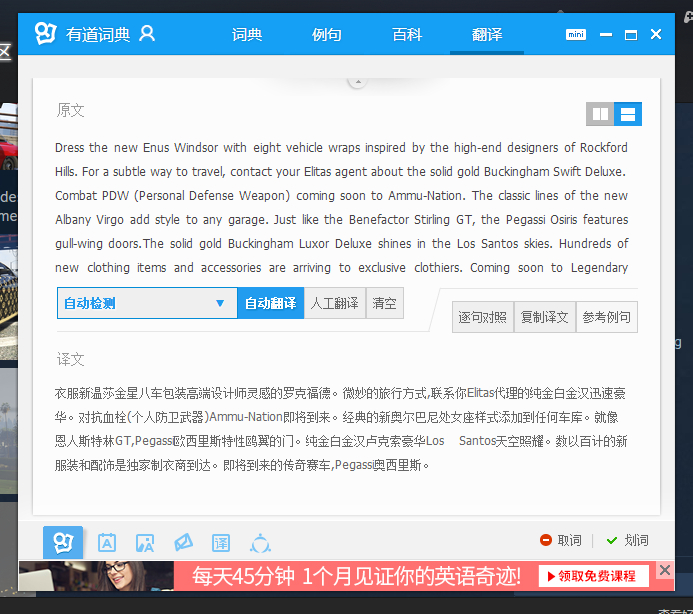This screenshot has height=614, width=693.
Task: Collapse the panel with the up arrow
Action: pos(358,82)
